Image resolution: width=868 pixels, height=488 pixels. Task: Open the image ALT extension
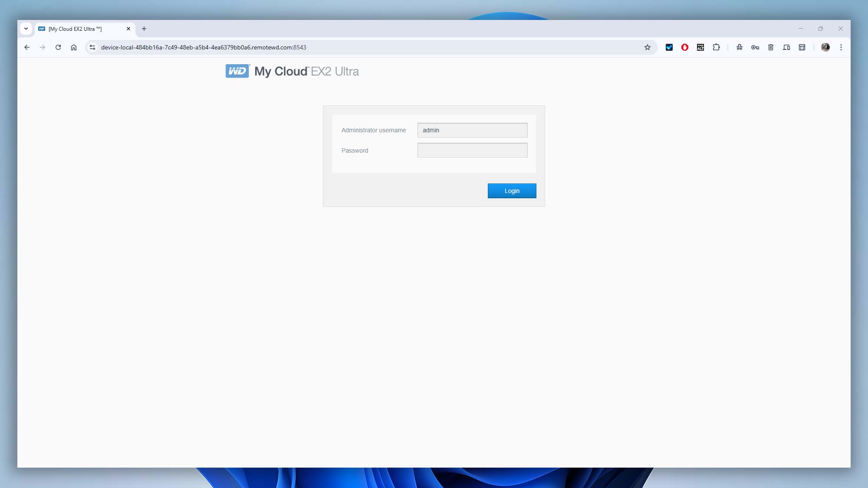[x=700, y=47]
